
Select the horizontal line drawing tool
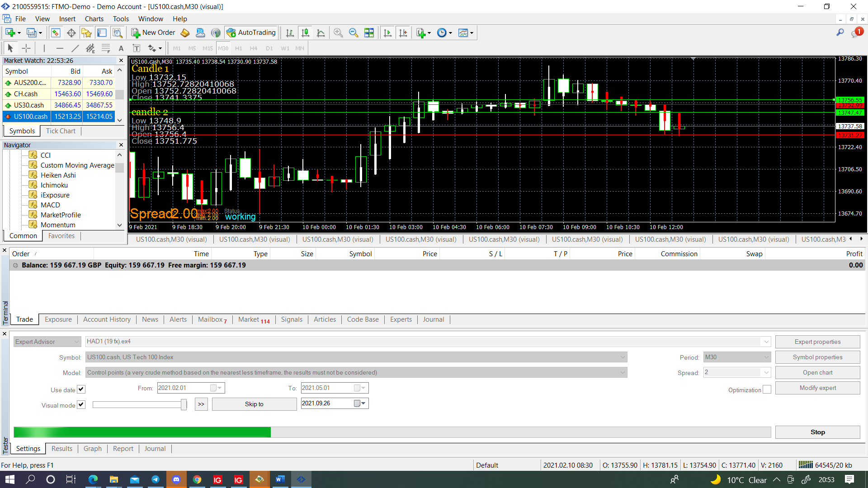point(60,48)
